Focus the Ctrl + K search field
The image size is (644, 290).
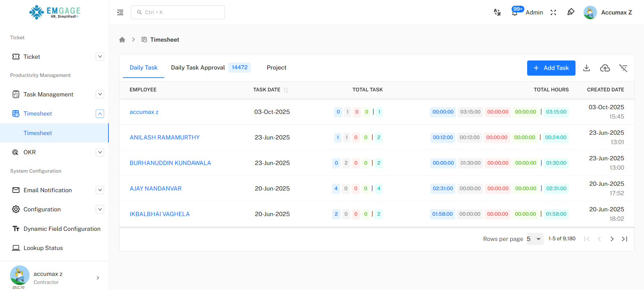pyautogui.click(x=178, y=12)
